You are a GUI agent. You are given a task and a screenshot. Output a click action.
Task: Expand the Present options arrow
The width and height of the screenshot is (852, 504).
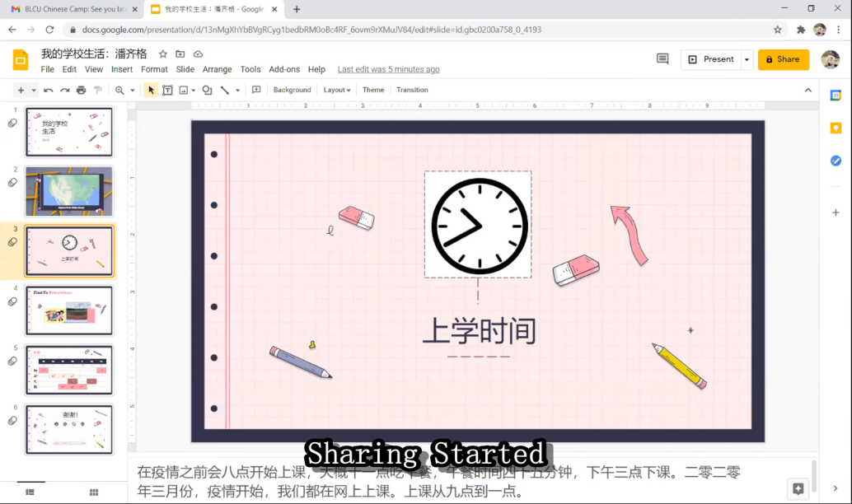click(747, 59)
